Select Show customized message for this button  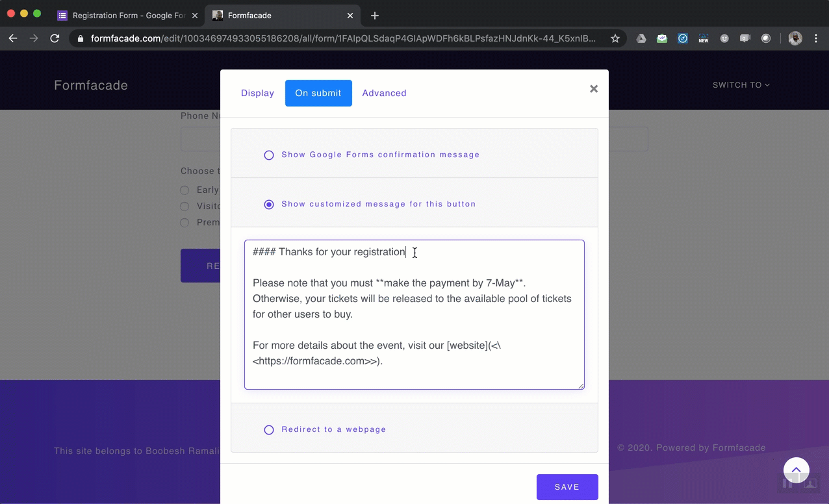(269, 205)
